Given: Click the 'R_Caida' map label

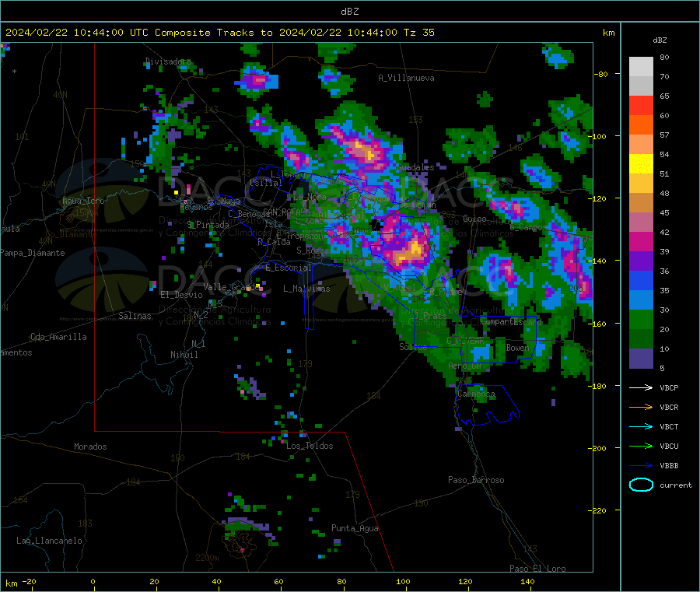Looking at the screenshot, I should coord(274,242).
